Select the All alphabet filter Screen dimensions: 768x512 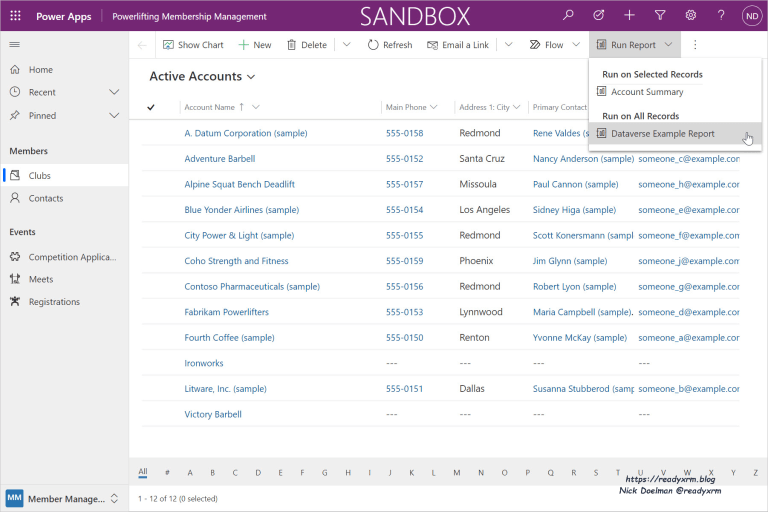click(x=143, y=472)
